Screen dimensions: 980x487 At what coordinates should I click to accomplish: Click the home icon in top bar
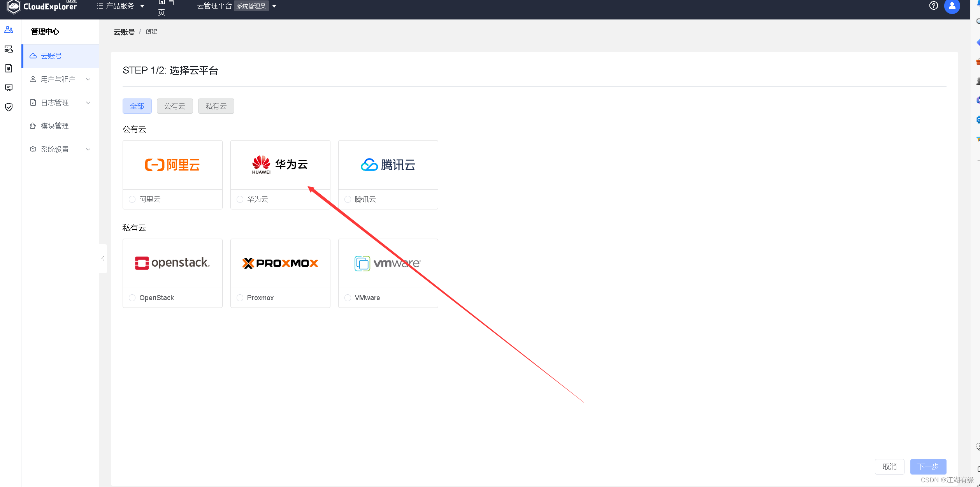tap(162, 2)
